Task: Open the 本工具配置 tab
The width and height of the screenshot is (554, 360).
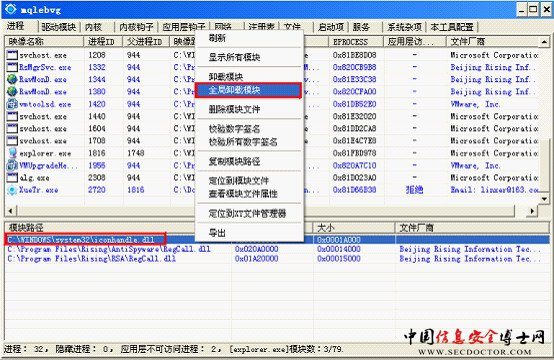Action: click(x=452, y=27)
